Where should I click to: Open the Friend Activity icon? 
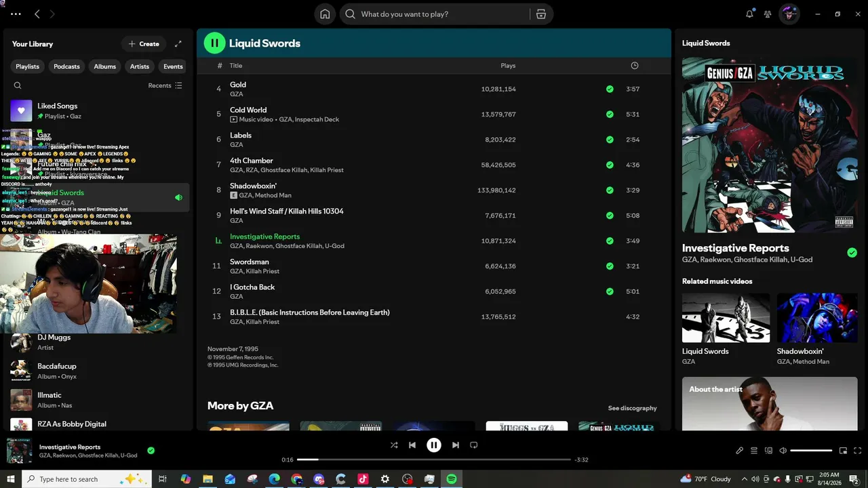[768, 14]
